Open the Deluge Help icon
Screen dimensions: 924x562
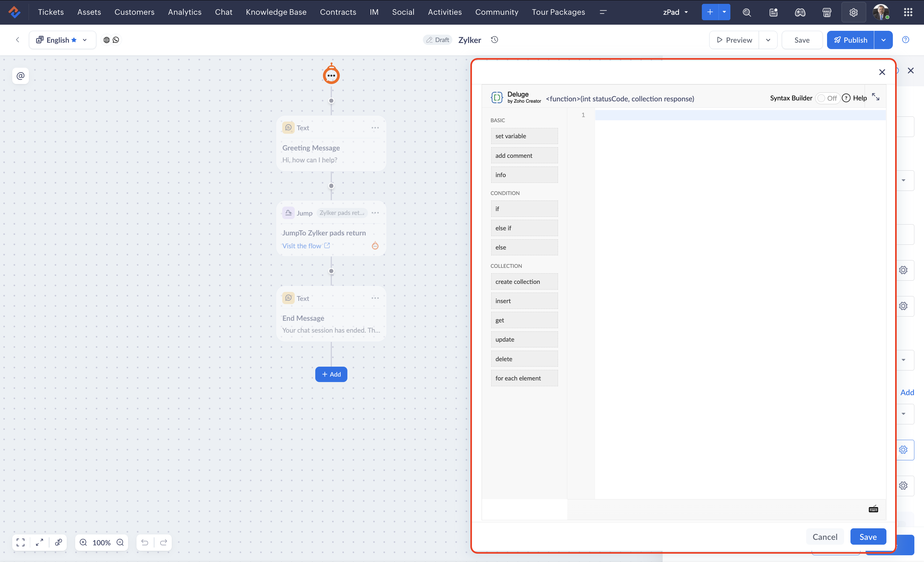point(846,98)
